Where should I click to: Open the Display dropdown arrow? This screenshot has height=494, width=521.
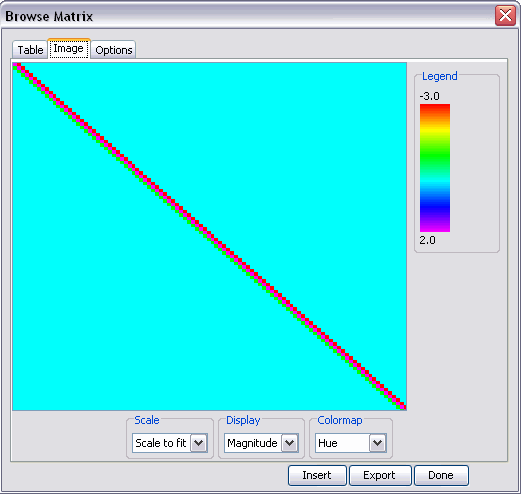pos(290,443)
